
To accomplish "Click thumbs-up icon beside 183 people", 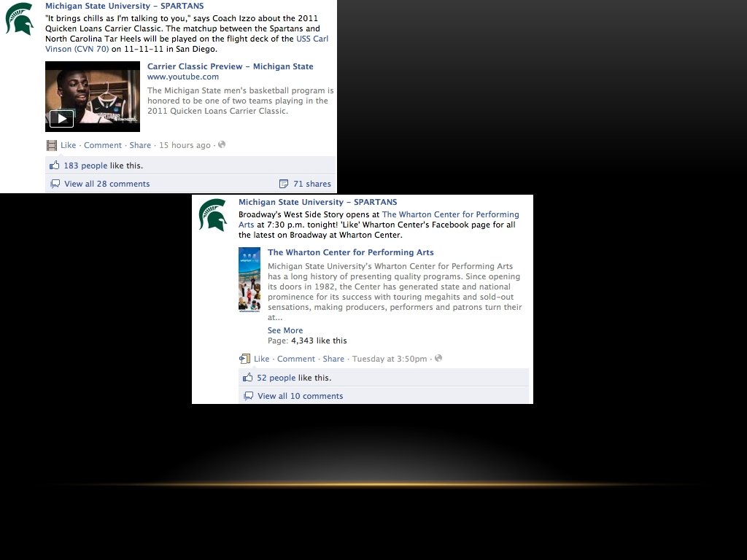I will (x=55, y=166).
